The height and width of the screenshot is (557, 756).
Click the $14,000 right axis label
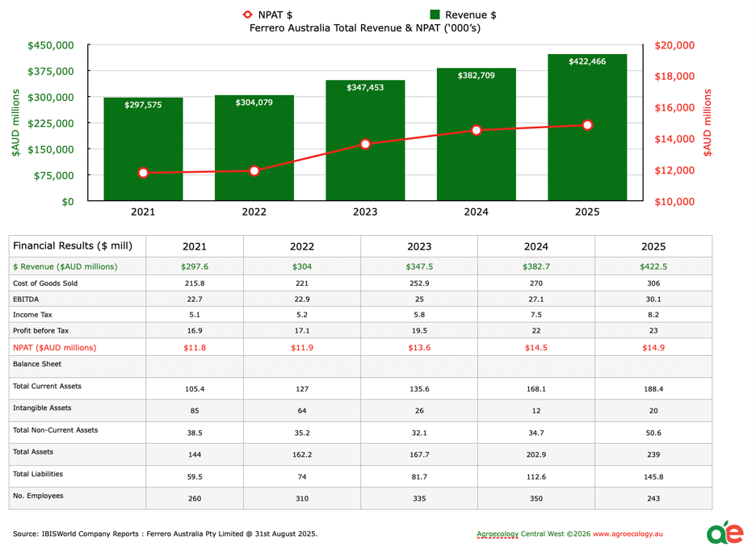pos(674,139)
